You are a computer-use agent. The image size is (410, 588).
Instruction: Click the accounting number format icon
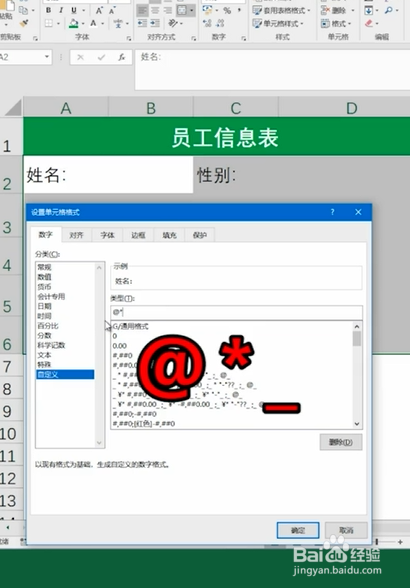tap(207, 10)
